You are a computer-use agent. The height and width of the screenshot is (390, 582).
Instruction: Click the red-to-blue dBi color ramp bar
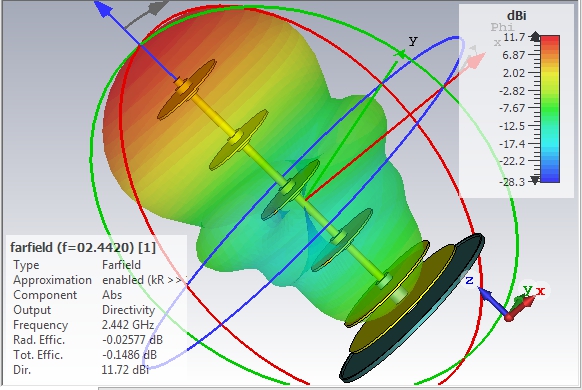pyautogui.click(x=550, y=109)
